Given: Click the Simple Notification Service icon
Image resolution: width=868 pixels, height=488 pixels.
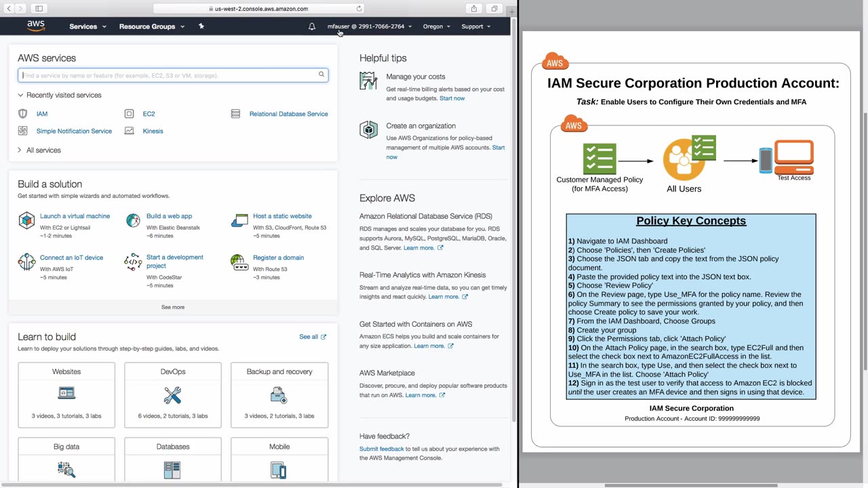Looking at the screenshot, I should (x=23, y=131).
